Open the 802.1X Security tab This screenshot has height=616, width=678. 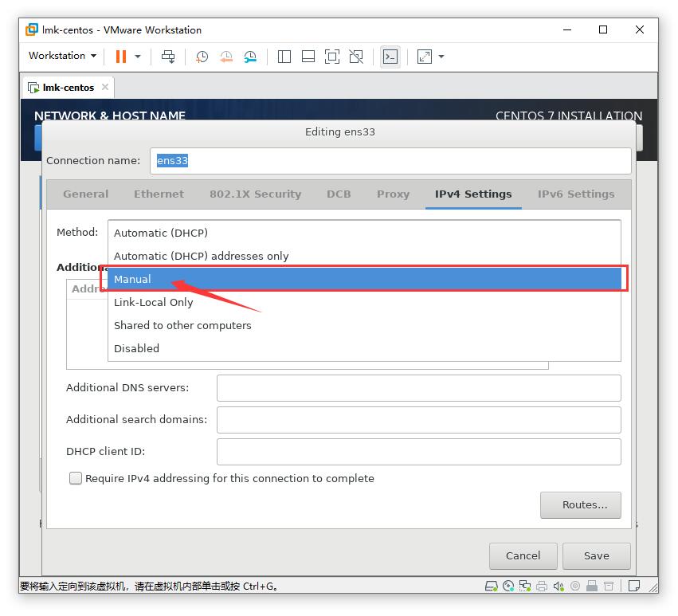click(255, 194)
